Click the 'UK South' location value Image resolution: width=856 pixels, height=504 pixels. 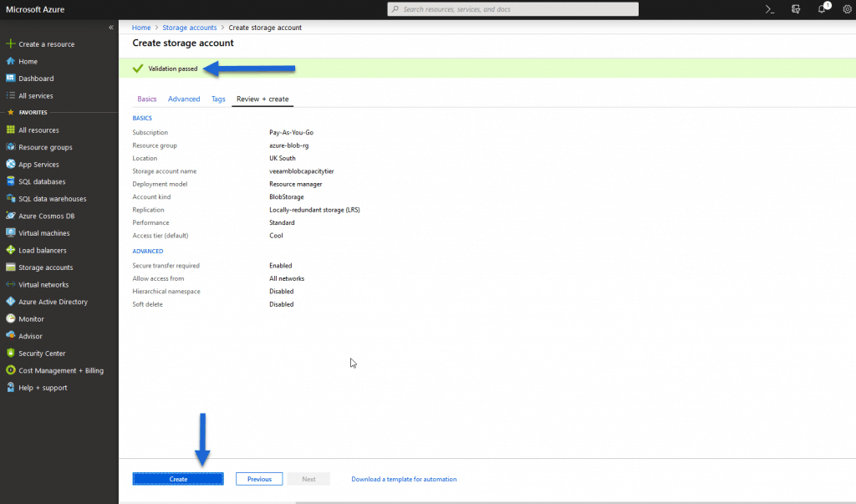coord(283,158)
